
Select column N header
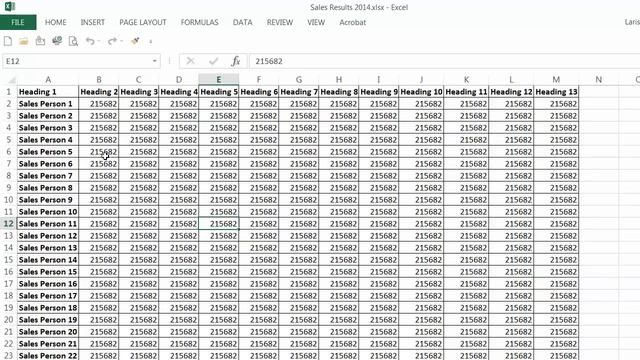click(598, 80)
